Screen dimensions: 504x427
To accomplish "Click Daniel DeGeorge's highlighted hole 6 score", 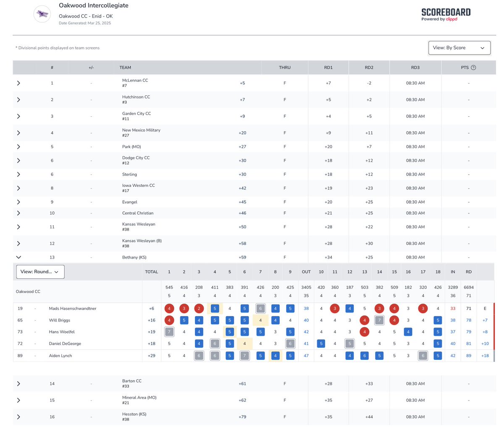I will (244, 344).
